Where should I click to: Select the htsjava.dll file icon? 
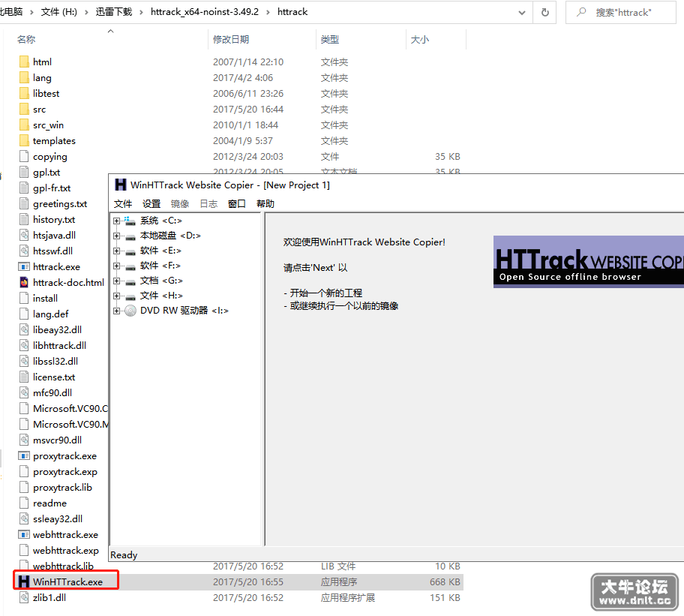(x=25, y=235)
